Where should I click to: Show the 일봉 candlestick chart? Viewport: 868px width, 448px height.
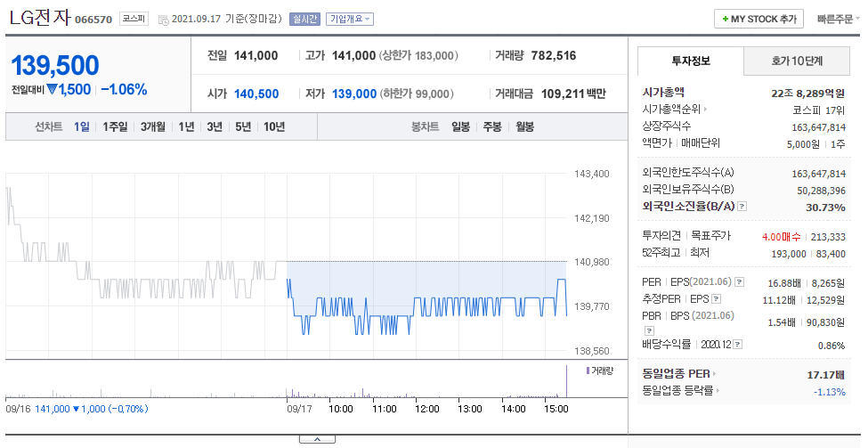(460, 126)
